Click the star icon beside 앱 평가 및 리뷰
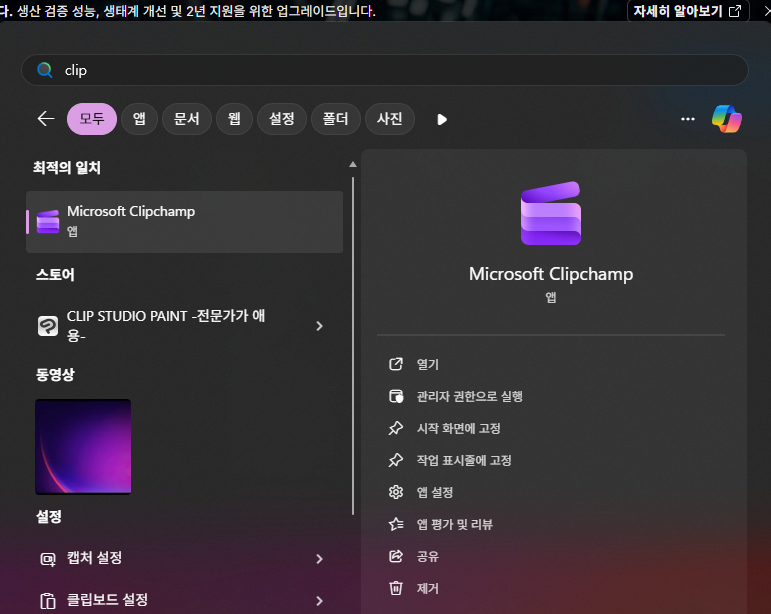This screenshot has height=614, width=771. pyautogui.click(x=396, y=524)
